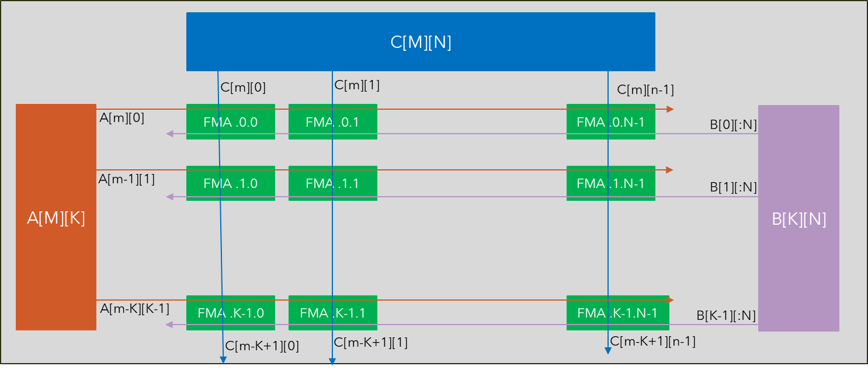The image size is (868, 373).
Task: Click the FMA .1.0 box
Action: tap(231, 183)
